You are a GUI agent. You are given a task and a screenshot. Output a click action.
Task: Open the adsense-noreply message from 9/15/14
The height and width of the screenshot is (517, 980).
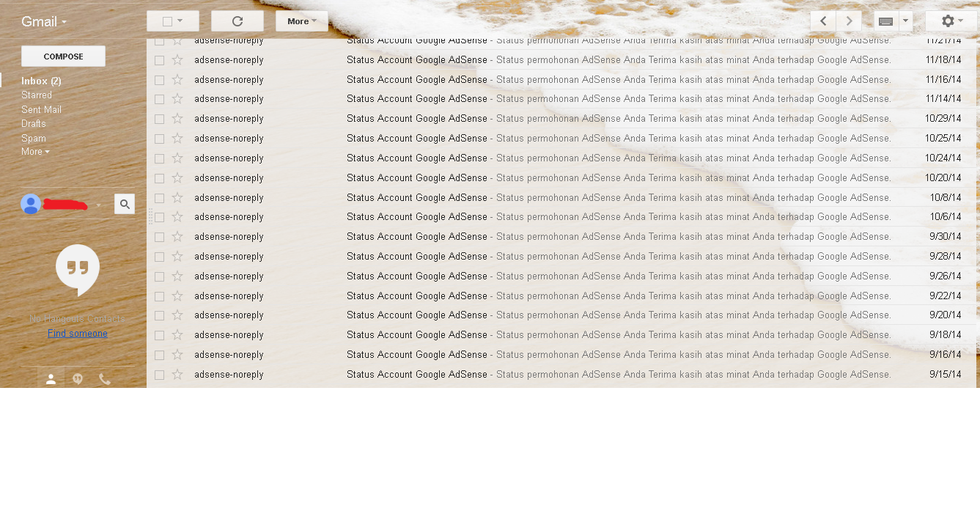tap(561, 375)
